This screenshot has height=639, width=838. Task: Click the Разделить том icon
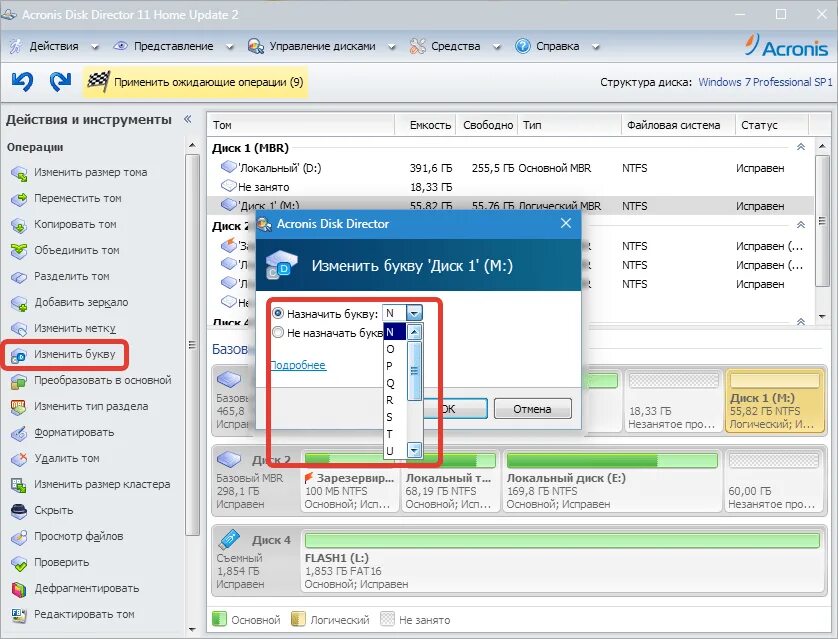[19, 277]
